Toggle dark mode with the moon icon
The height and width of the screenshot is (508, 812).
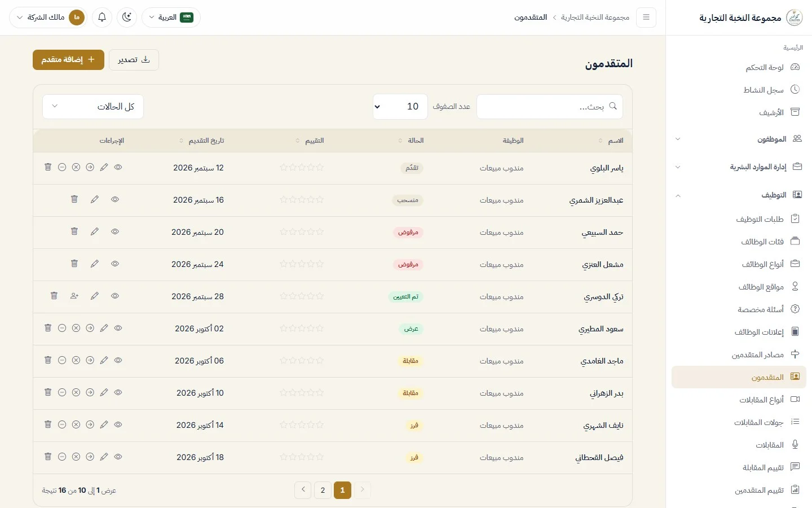127,17
